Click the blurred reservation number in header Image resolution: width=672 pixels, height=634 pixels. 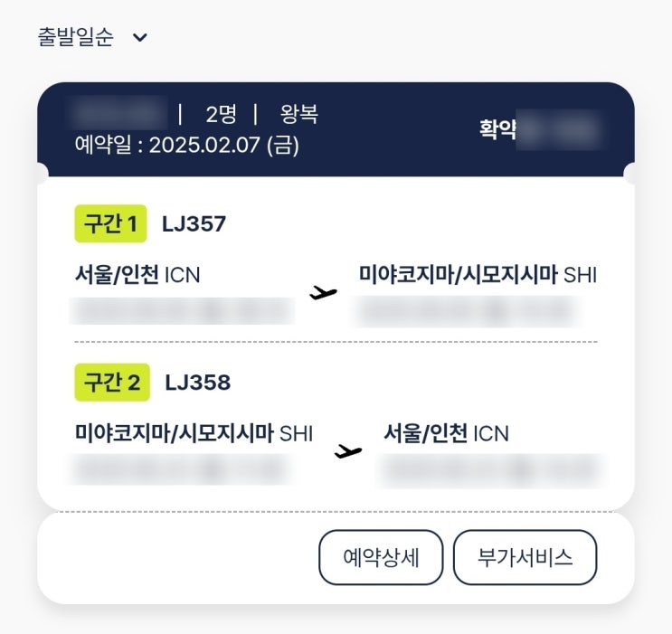click(x=118, y=113)
